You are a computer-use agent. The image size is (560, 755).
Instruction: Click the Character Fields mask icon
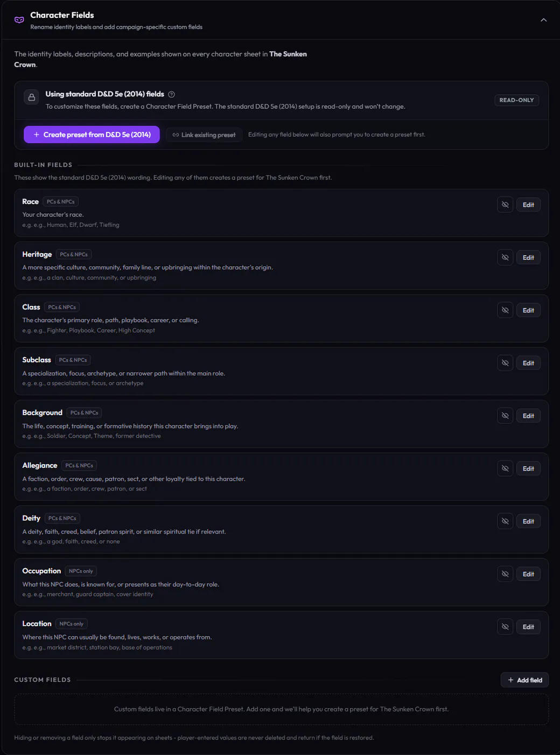19,20
